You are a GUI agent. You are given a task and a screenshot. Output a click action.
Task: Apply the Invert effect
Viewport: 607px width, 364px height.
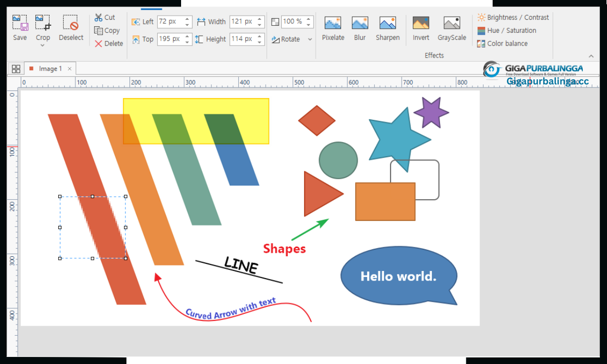coord(421,29)
